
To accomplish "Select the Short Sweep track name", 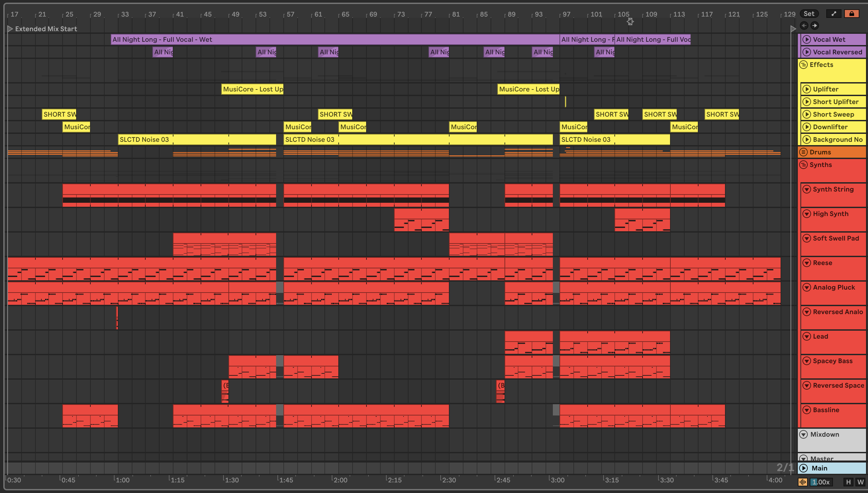I will 833,114.
